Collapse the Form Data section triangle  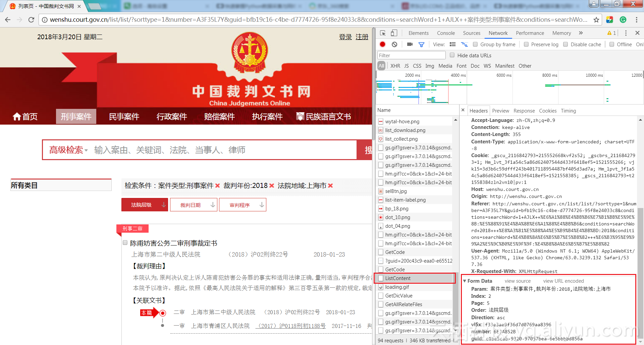point(465,281)
